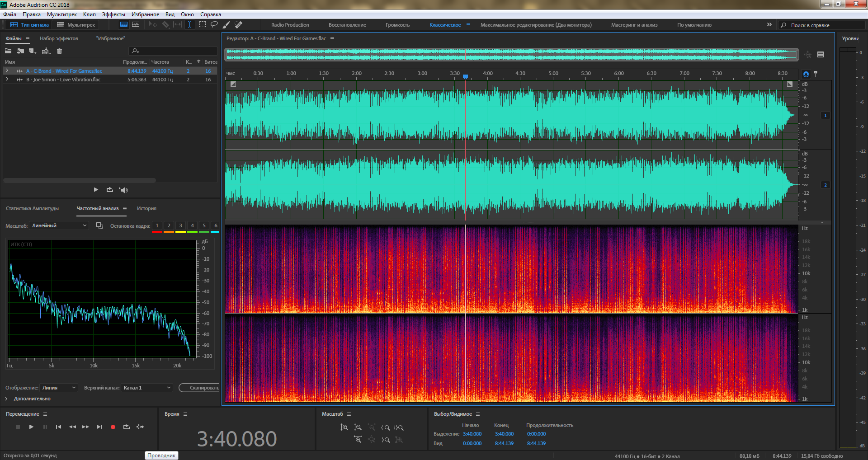Screen dimensions: 868x460
Task: Select the Восстановление workspace
Action: [347, 25]
